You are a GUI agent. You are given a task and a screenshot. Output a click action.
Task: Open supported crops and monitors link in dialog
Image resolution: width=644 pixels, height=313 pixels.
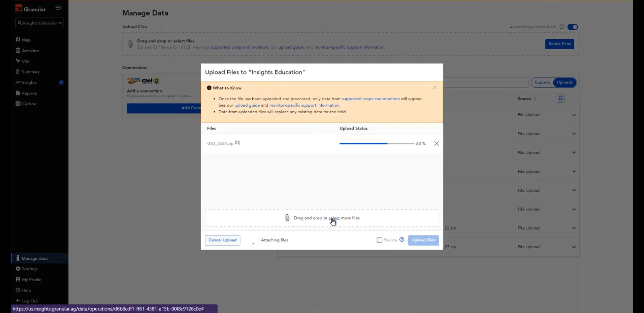(x=371, y=99)
